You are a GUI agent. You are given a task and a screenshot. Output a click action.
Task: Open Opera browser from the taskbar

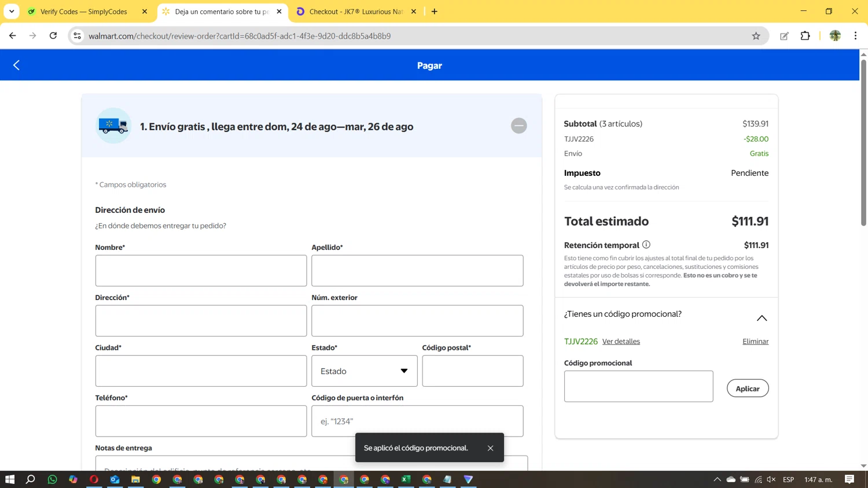(94, 479)
